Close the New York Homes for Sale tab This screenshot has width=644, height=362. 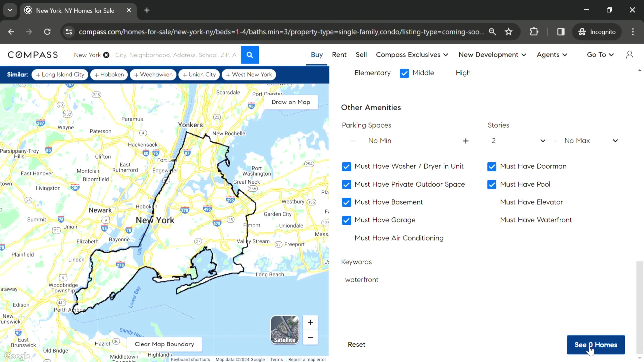point(129,10)
